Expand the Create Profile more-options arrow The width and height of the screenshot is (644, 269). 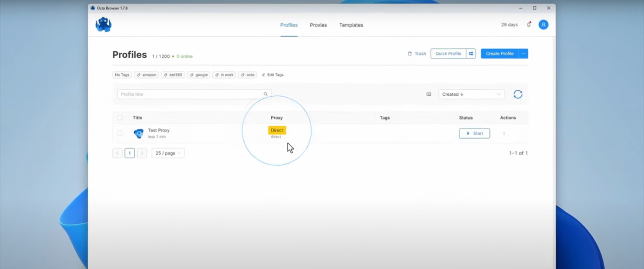coord(523,54)
